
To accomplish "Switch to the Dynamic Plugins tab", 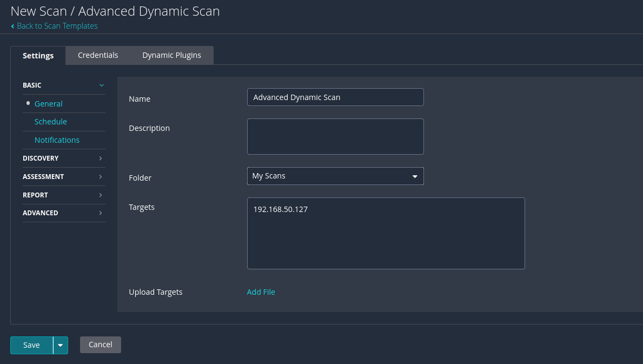I will [171, 55].
